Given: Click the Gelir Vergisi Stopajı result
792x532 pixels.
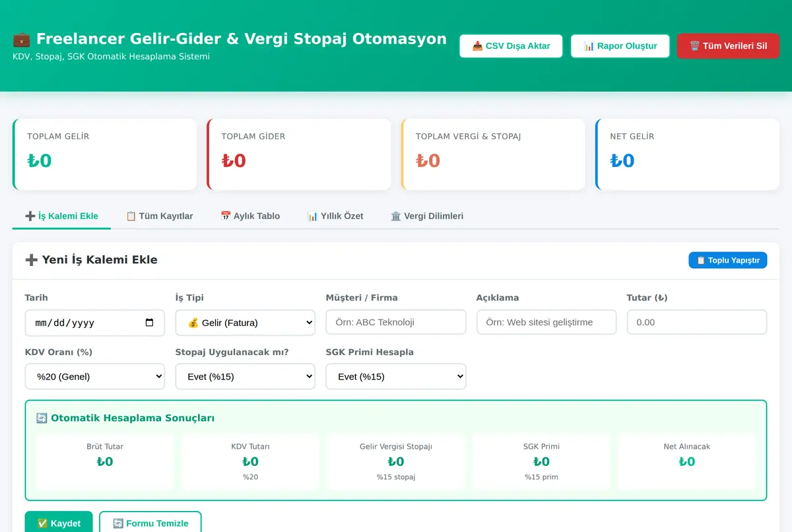Looking at the screenshot, I should coord(396,461).
